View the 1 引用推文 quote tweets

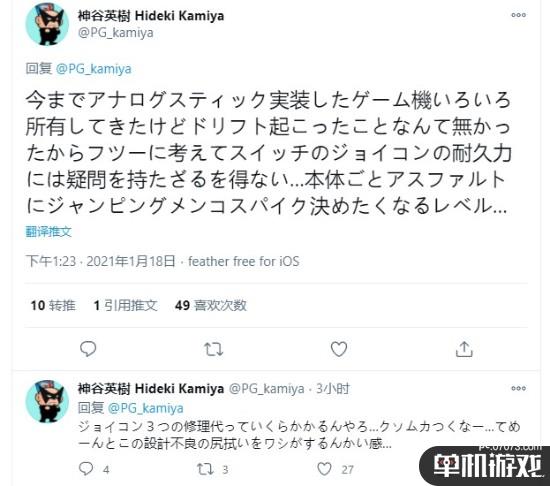125,305
